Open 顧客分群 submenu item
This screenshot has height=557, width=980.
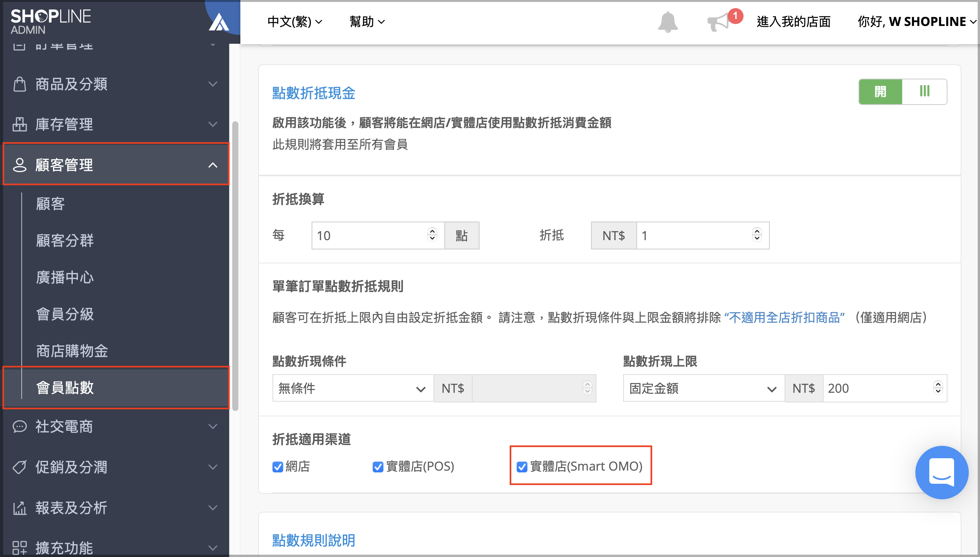pyautogui.click(x=65, y=241)
